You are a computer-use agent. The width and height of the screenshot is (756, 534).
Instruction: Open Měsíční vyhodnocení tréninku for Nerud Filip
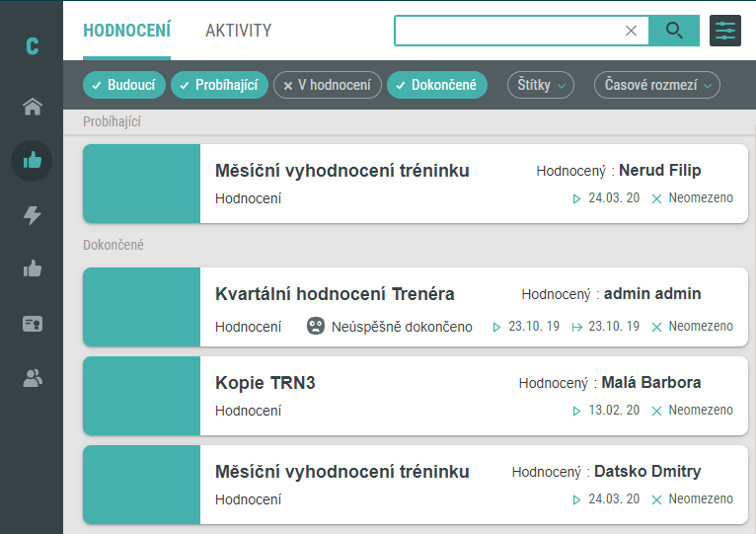(342, 171)
